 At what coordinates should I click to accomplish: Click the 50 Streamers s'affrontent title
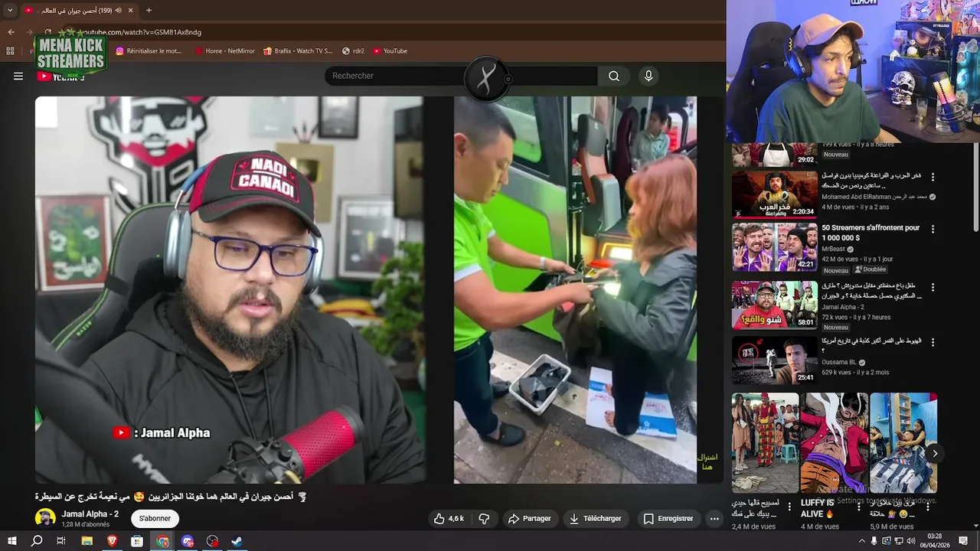pos(871,233)
